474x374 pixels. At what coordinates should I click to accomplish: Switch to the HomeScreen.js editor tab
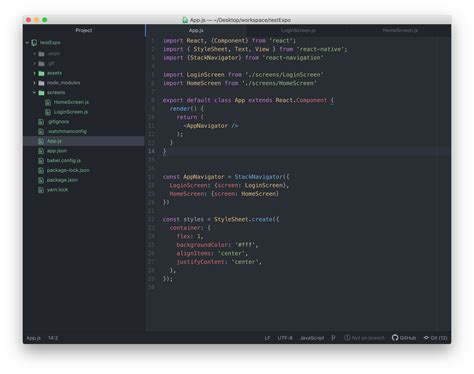[400, 30]
